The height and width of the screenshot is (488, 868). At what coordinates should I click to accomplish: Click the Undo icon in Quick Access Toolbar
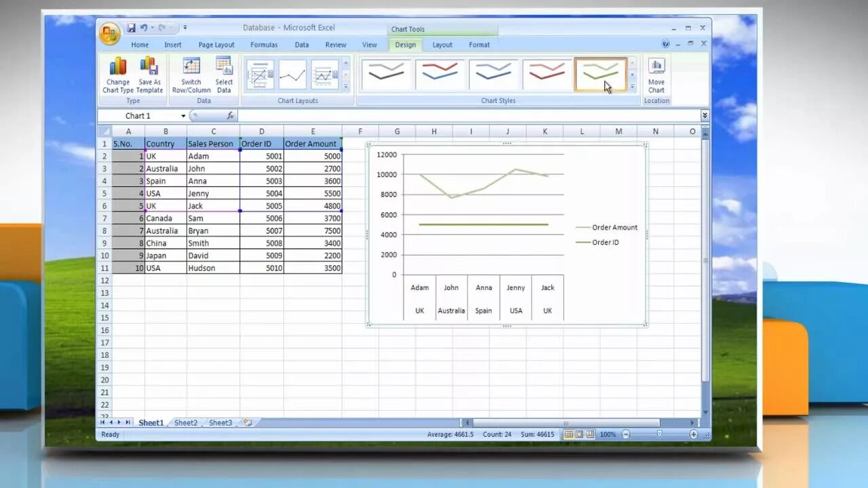click(x=144, y=28)
